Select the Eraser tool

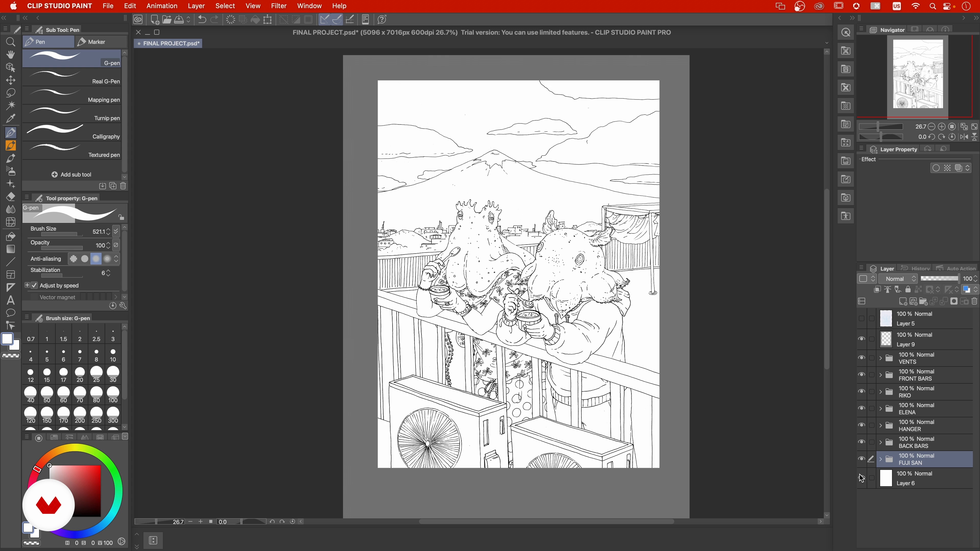point(11,197)
